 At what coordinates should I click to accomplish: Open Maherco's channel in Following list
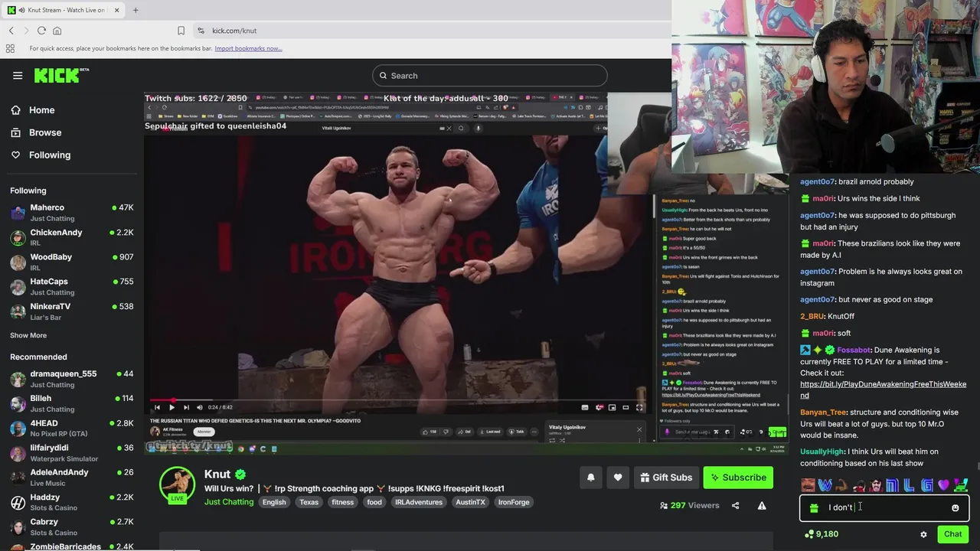[72, 213]
